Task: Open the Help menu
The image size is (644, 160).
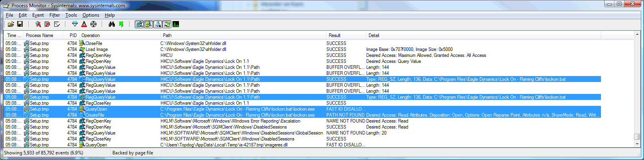Action: point(110,15)
